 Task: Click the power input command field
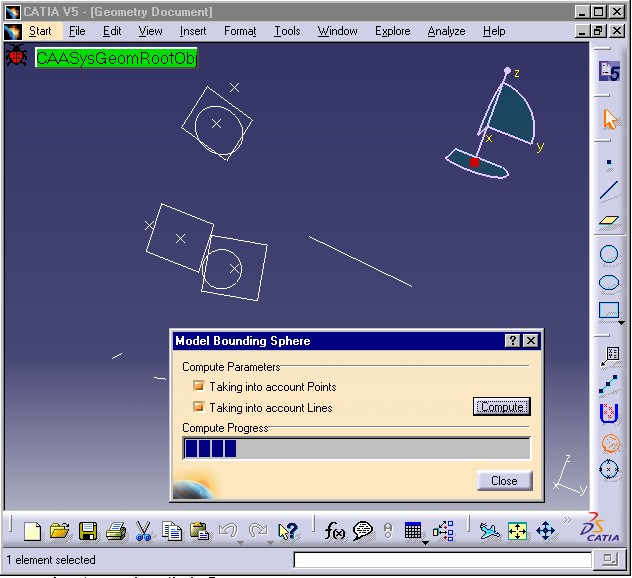443,560
